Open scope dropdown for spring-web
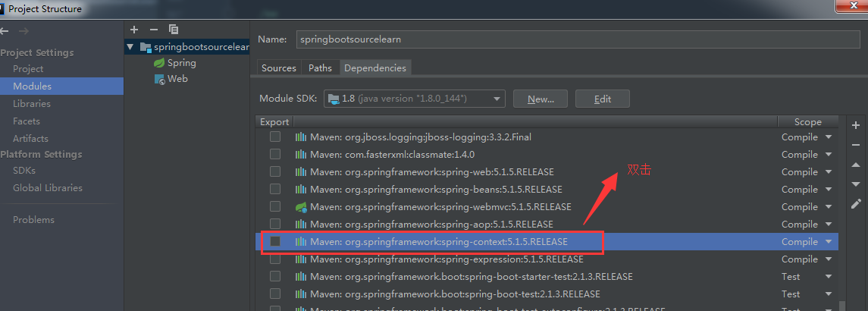 pyautogui.click(x=829, y=172)
